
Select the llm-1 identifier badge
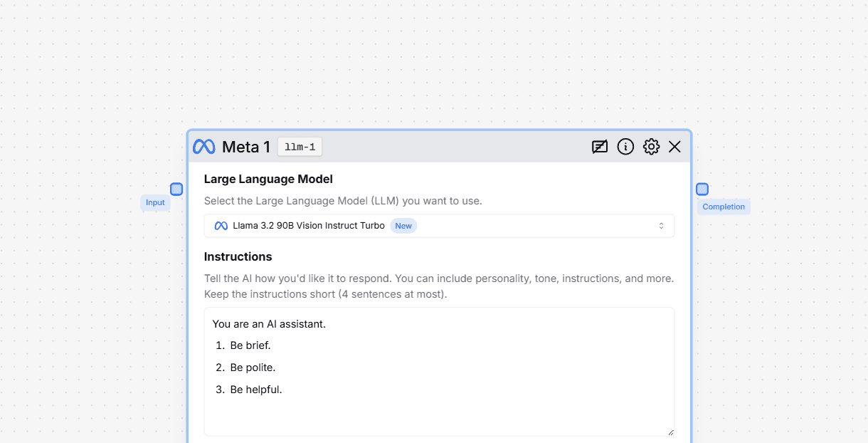point(300,147)
